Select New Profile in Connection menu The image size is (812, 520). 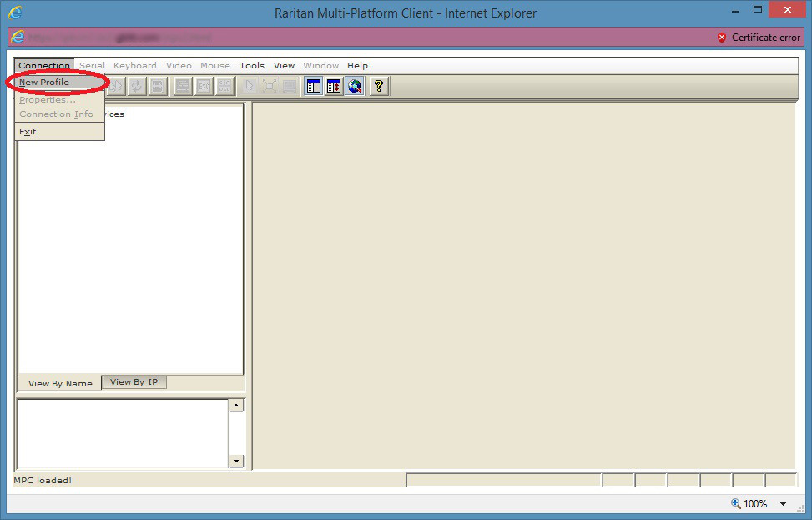(59, 83)
